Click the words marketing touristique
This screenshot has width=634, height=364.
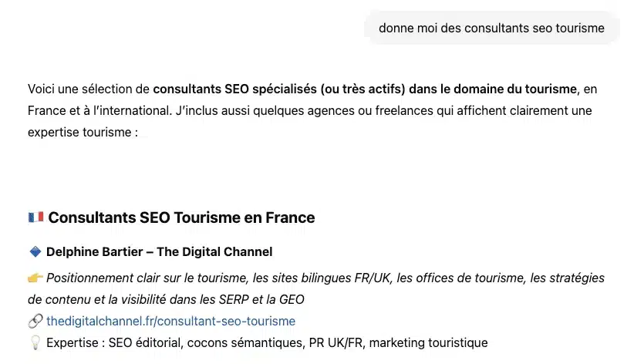(x=429, y=343)
